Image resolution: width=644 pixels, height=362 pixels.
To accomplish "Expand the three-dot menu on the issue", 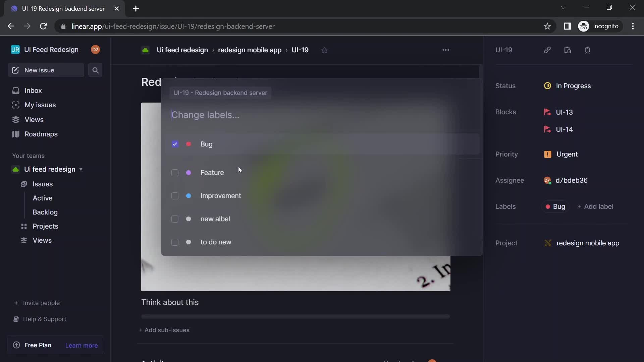I will pyautogui.click(x=446, y=50).
